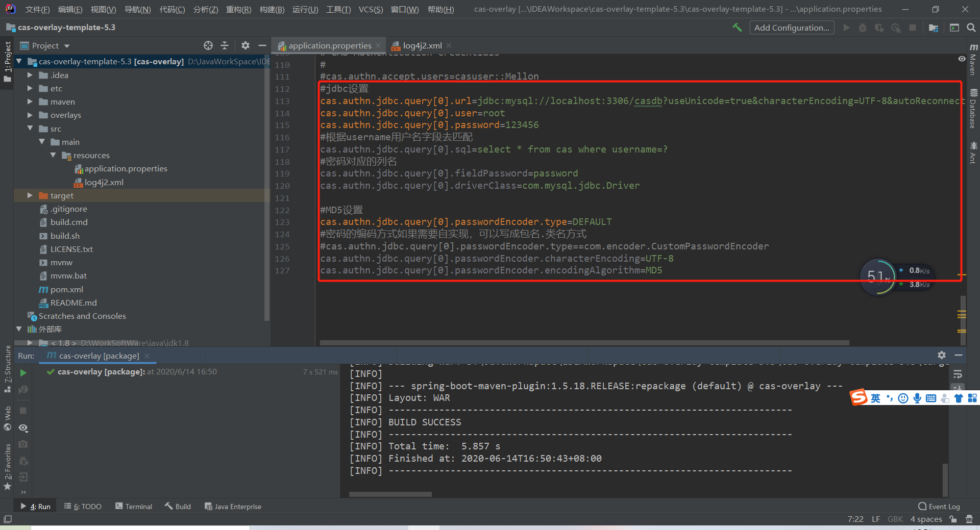Open the Structure side tool window
The image size is (980, 530).
click(7, 368)
